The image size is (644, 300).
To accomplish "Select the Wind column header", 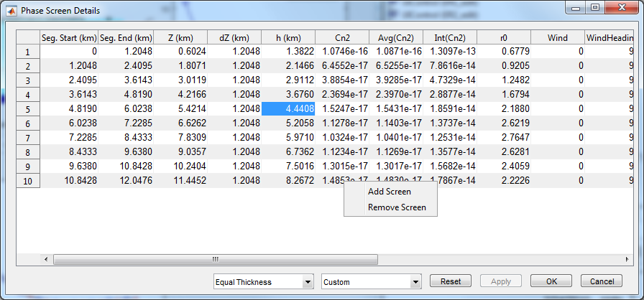I will click(x=558, y=38).
